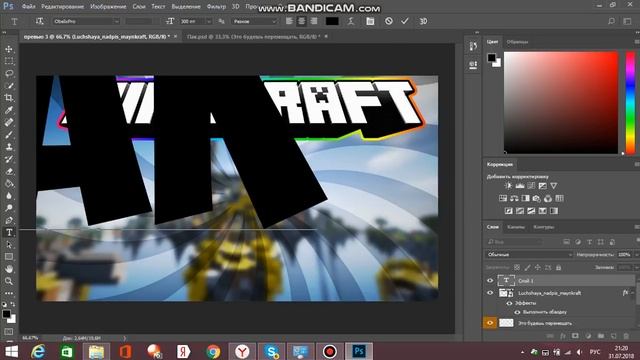The width and height of the screenshot is (640, 360).
Task: Set text alignment to left
Action: (289, 21)
